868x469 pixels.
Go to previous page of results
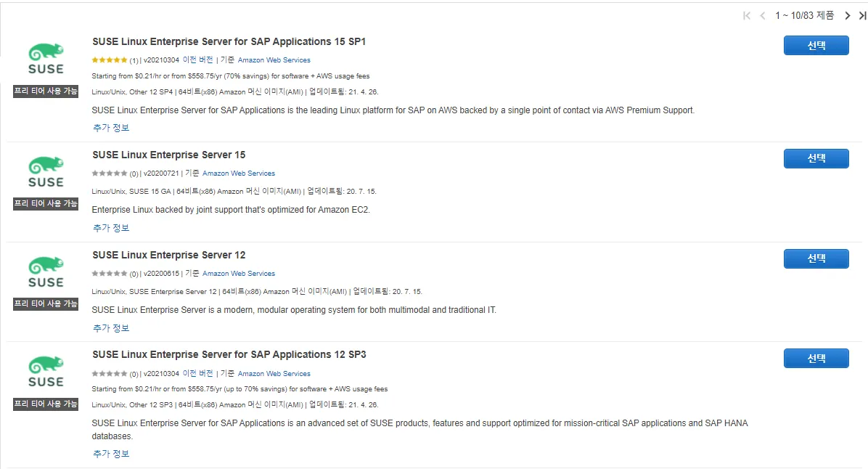tap(763, 16)
